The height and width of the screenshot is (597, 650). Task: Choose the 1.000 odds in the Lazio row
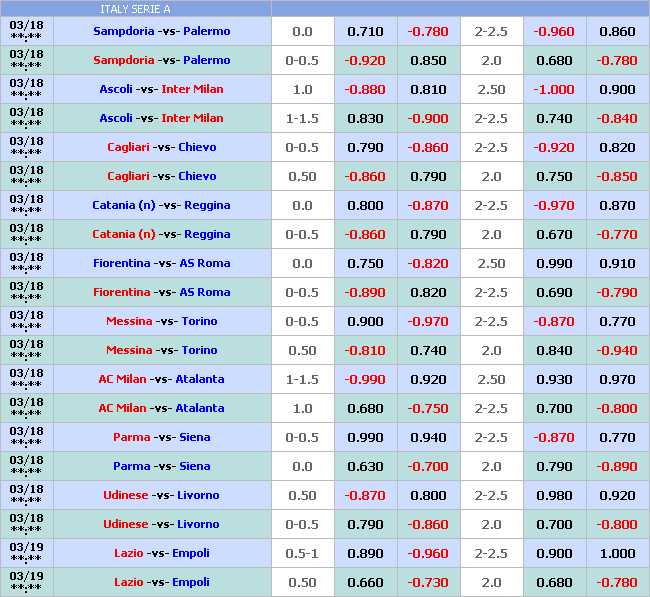click(617, 553)
